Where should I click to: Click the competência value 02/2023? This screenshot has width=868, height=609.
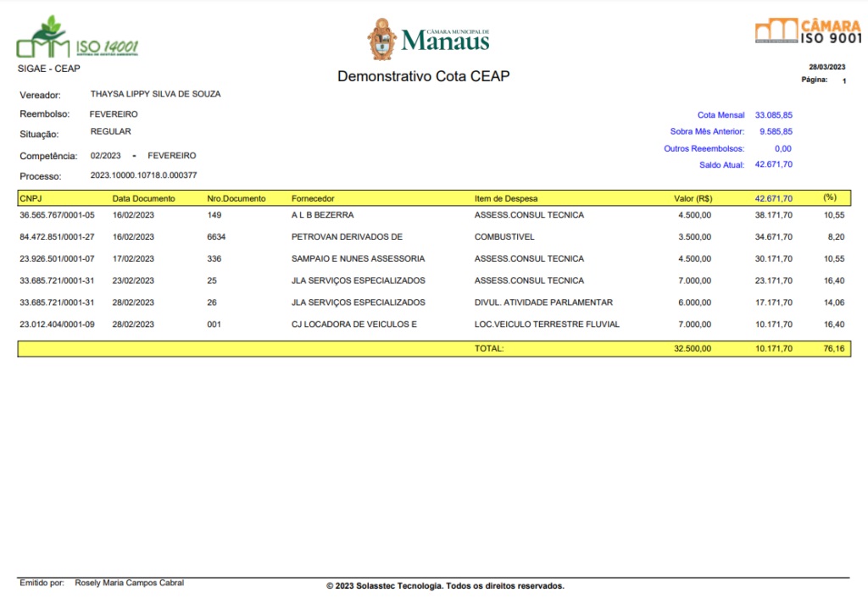[x=105, y=156]
